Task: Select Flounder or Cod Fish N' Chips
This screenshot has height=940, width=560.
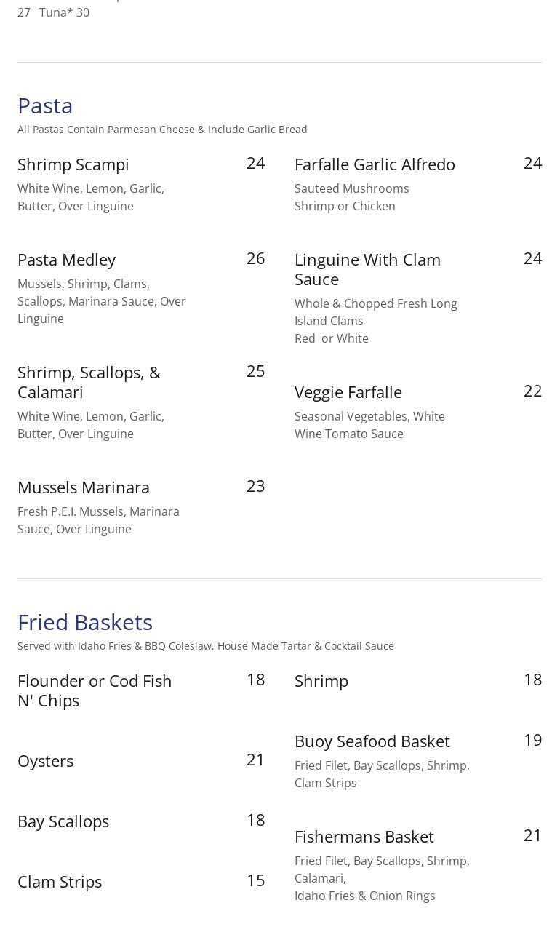Action: [x=95, y=690]
